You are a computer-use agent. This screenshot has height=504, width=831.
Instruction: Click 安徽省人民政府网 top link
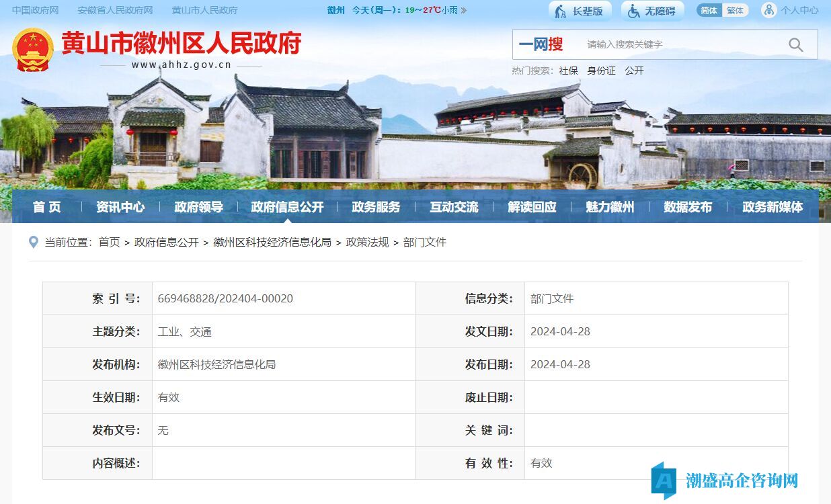tap(115, 11)
